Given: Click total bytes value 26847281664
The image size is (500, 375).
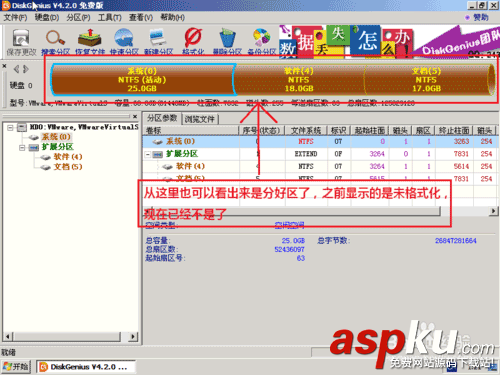Looking at the screenshot, I should [x=456, y=241].
